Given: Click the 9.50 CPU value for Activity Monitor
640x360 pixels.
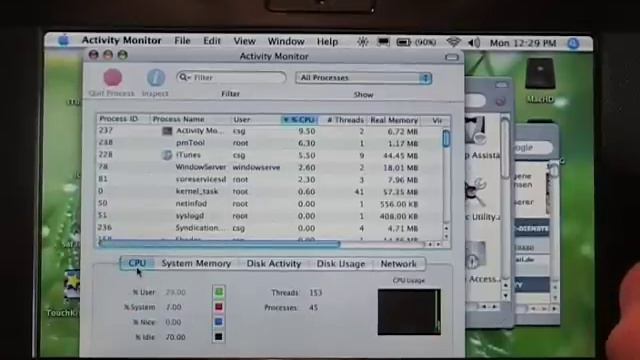Looking at the screenshot, I should (x=306, y=131).
